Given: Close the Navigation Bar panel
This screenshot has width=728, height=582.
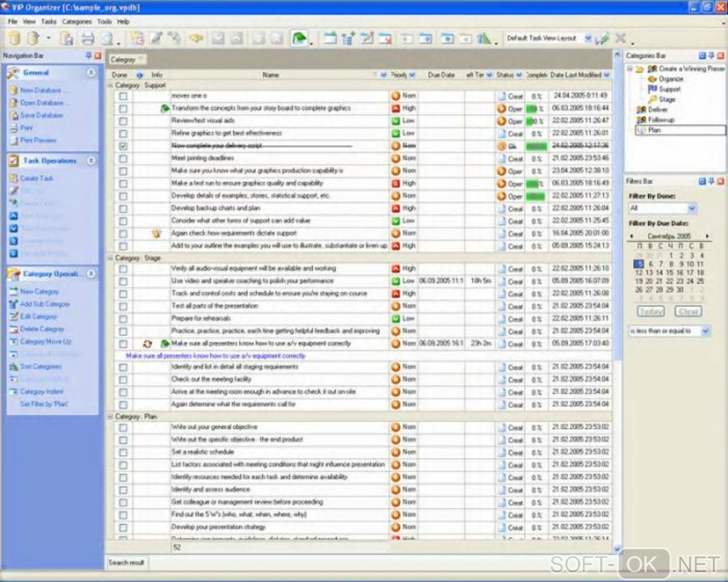Looking at the screenshot, I should [x=98, y=56].
